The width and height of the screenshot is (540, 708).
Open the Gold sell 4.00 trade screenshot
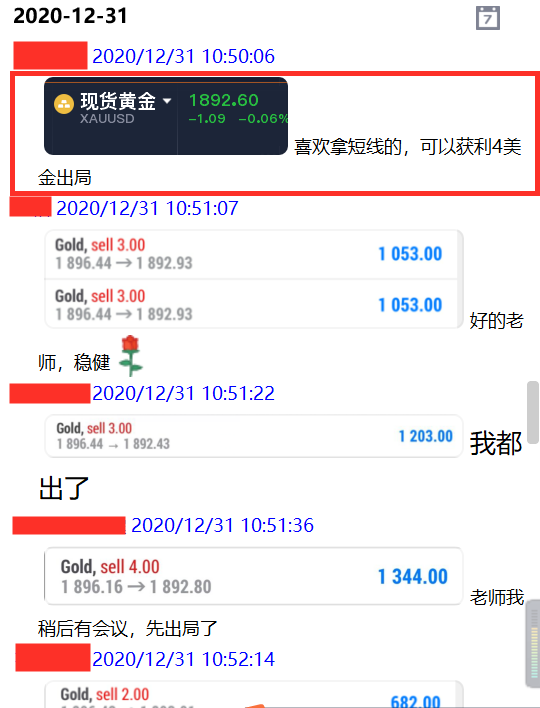click(x=254, y=576)
